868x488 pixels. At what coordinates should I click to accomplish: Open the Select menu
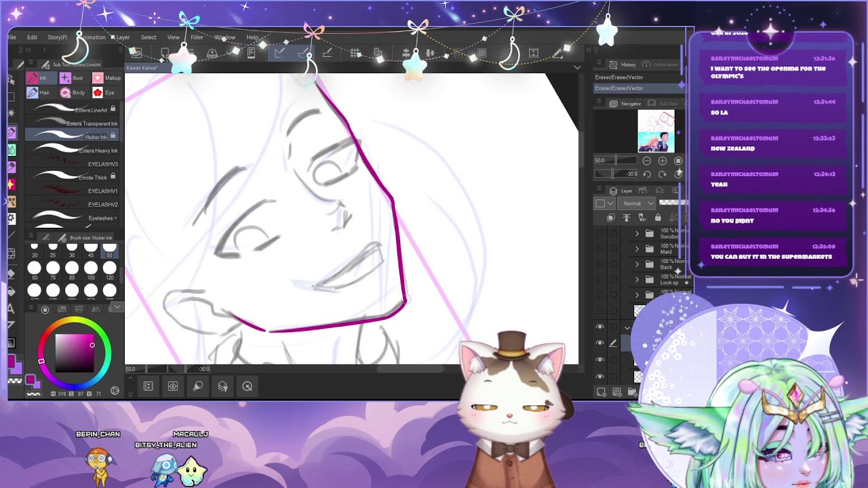point(149,37)
